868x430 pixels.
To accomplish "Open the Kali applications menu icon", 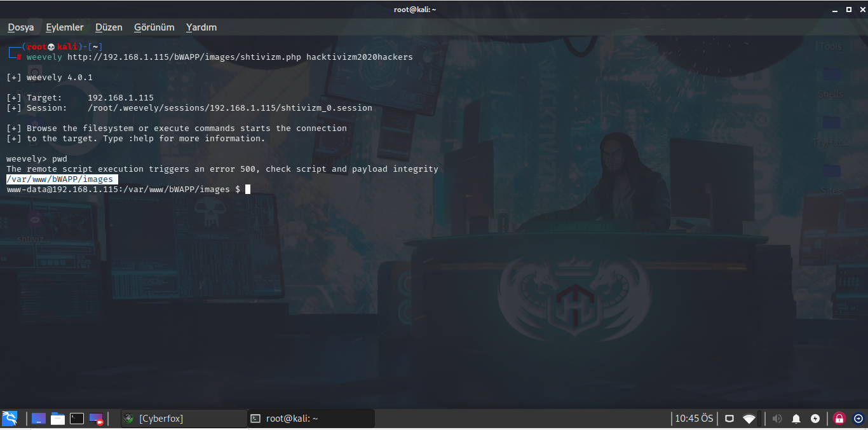I will coord(10,418).
